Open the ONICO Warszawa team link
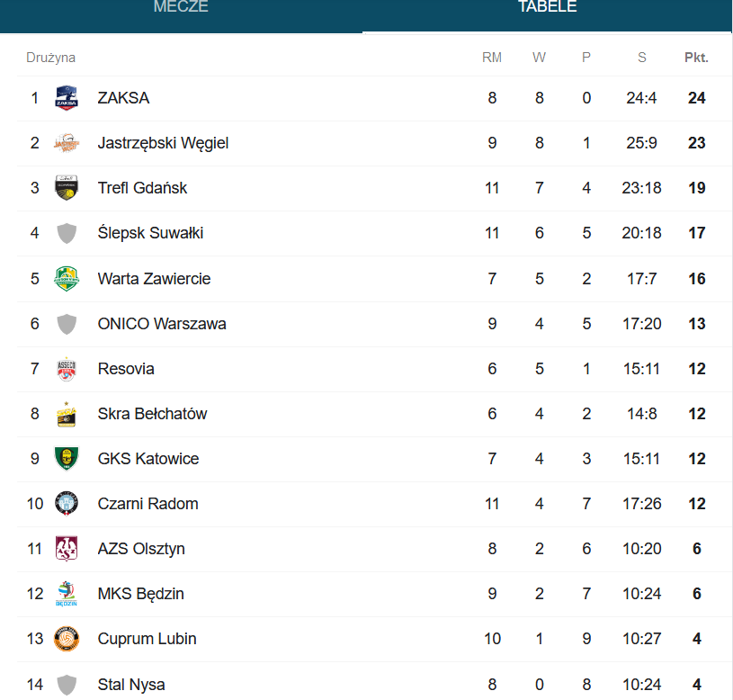 (x=162, y=324)
